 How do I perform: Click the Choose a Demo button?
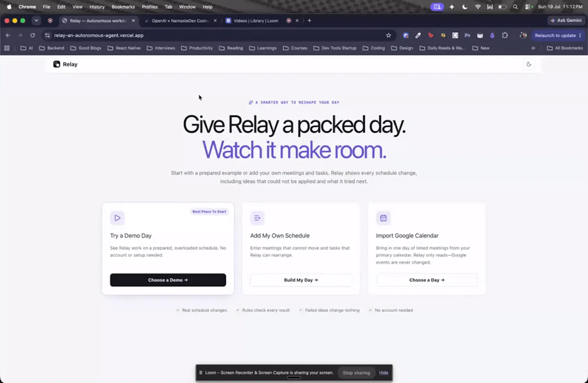click(168, 280)
